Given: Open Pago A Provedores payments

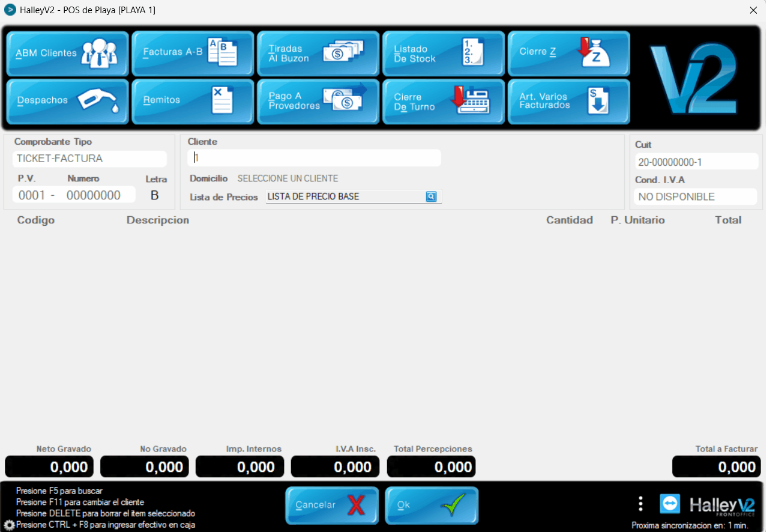Looking at the screenshot, I should point(318,101).
